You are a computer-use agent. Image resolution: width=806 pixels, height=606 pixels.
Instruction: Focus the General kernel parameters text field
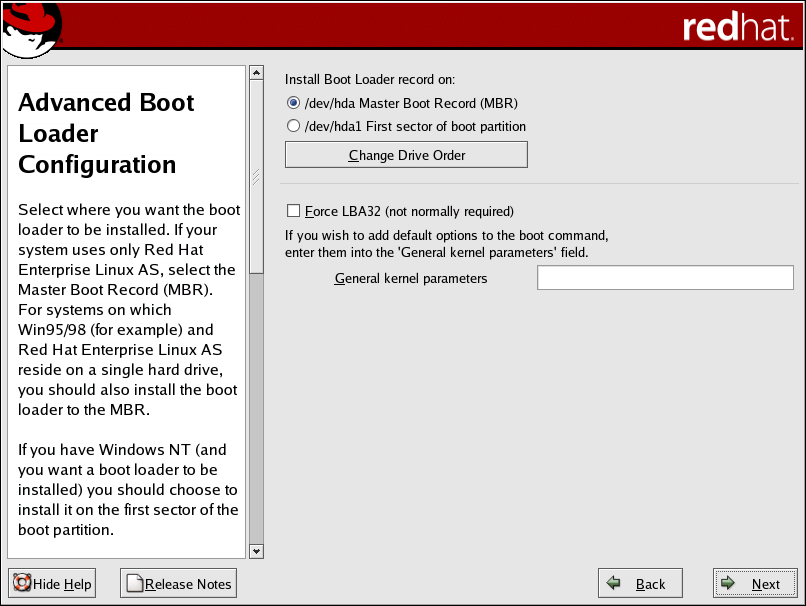click(665, 278)
